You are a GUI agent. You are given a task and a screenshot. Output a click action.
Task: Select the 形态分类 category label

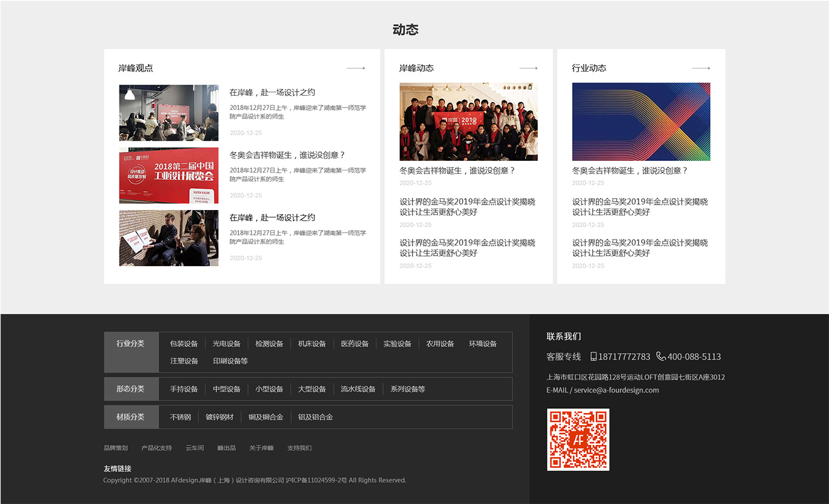(131, 389)
